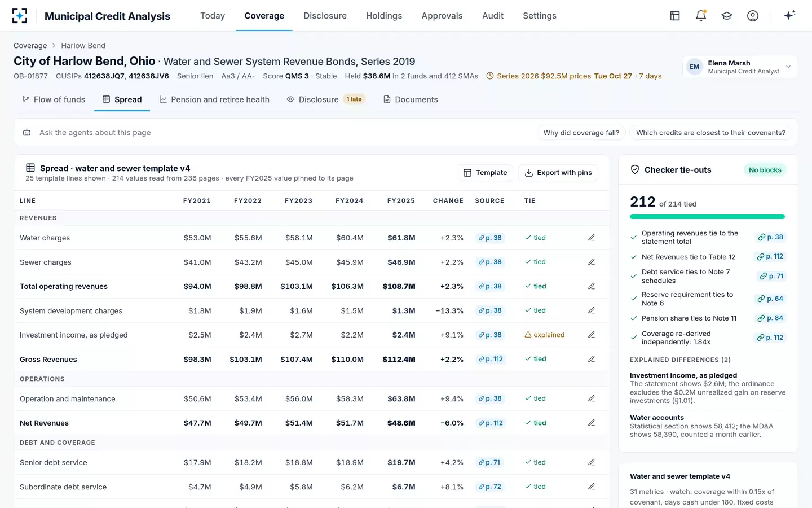812x508 pixels.
Task: Click the FY2025 column header
Action: pyautogui.click(x=401, y=200)
